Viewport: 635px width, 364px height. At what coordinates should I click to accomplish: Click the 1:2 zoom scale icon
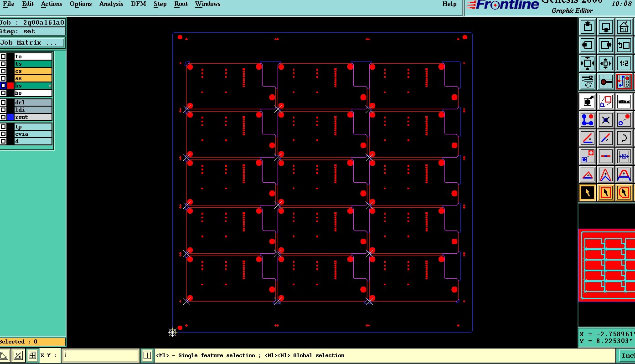pos(624,63)
